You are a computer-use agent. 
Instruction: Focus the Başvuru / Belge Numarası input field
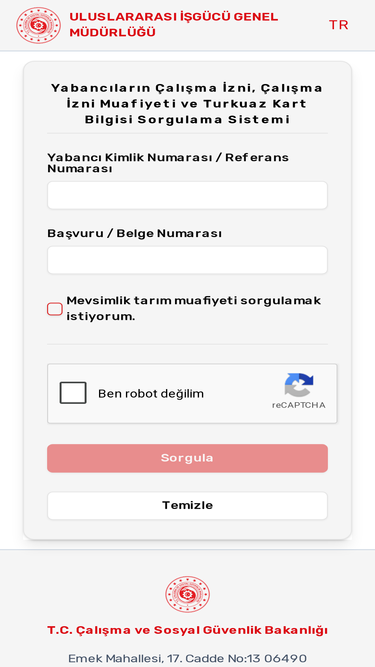pos(187,260)
